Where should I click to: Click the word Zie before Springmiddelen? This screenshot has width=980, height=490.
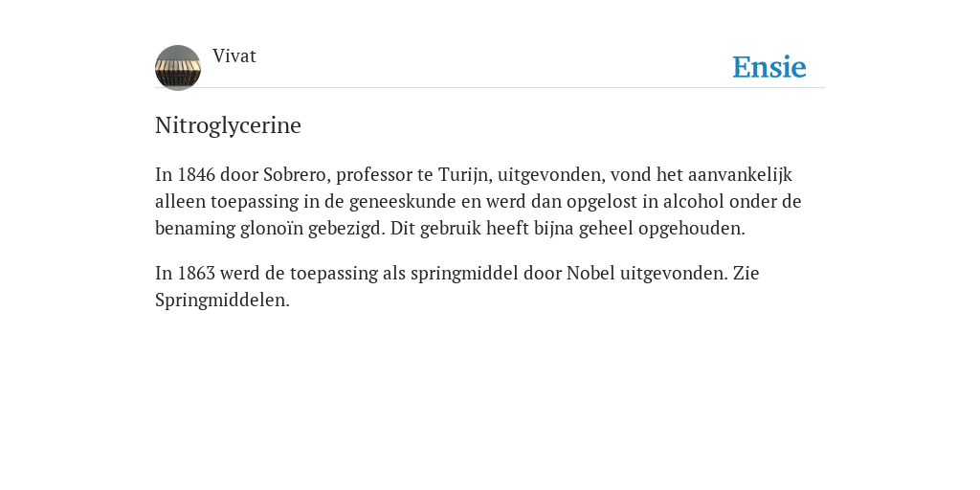pos(746,273)
